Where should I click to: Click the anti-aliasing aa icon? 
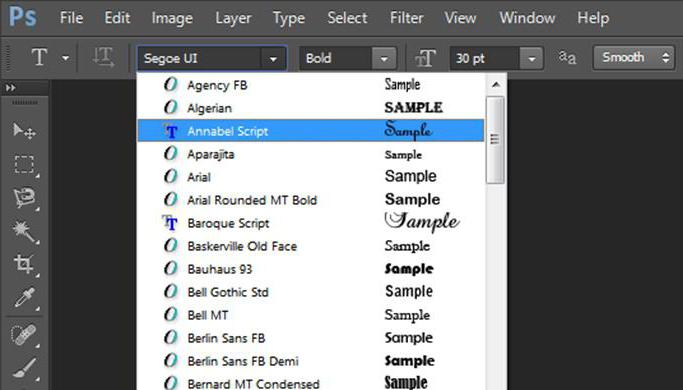[x=567, y=57]
